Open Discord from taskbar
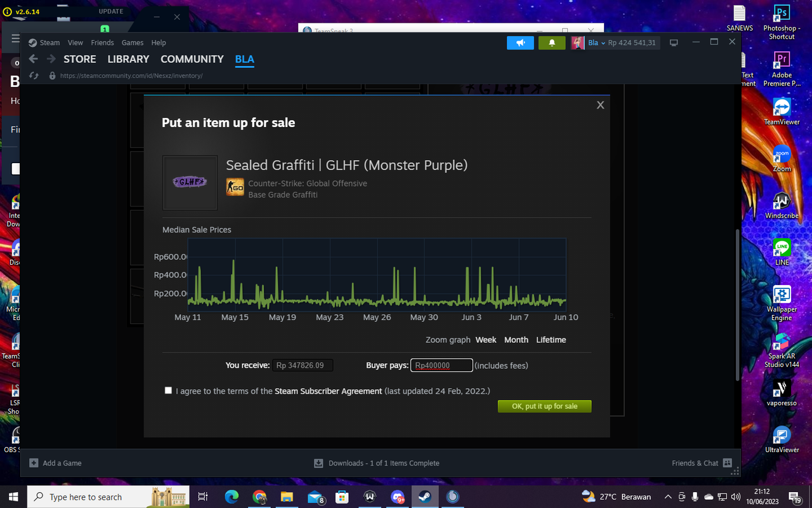The width and height of the screenshot is (812, 508). click(x=398, y=497)
